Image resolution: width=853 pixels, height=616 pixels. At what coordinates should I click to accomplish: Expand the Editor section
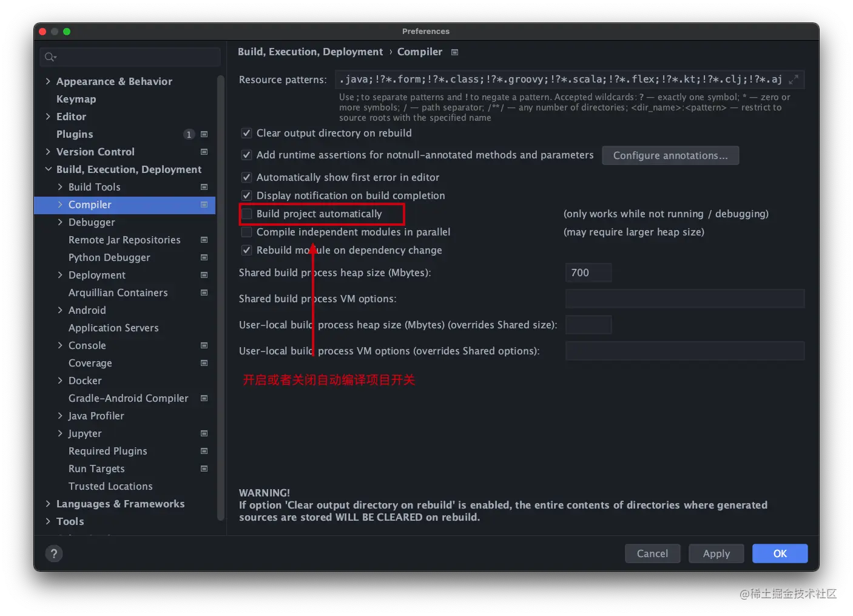click(48, 117)
